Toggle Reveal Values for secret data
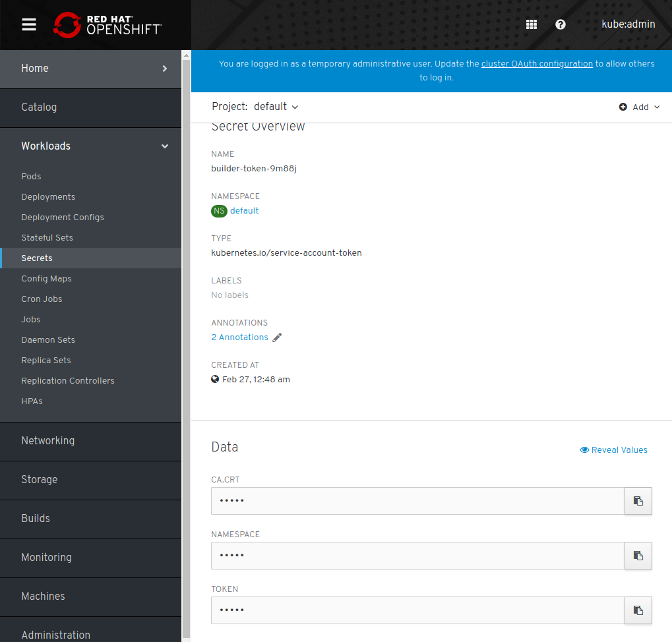Screen dimensions: 672x642 pyautogui.click(x=613, y=450)
